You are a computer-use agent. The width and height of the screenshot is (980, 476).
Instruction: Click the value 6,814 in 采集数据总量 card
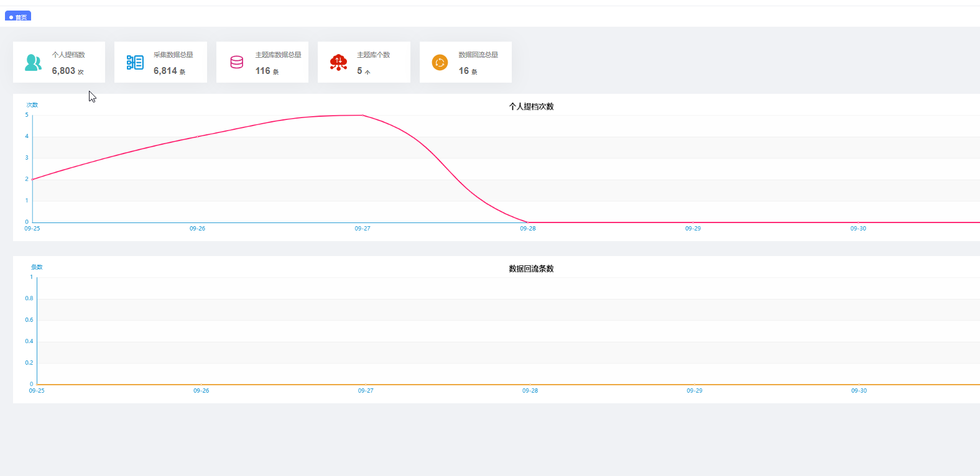(165, 71)
